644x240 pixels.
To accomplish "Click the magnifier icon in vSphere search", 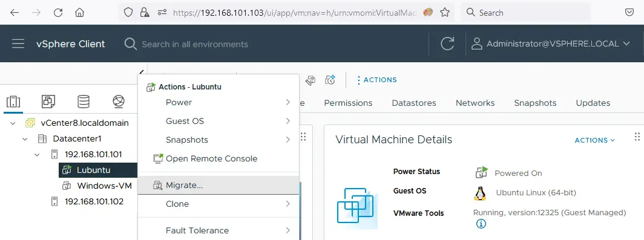I will 130,44.
